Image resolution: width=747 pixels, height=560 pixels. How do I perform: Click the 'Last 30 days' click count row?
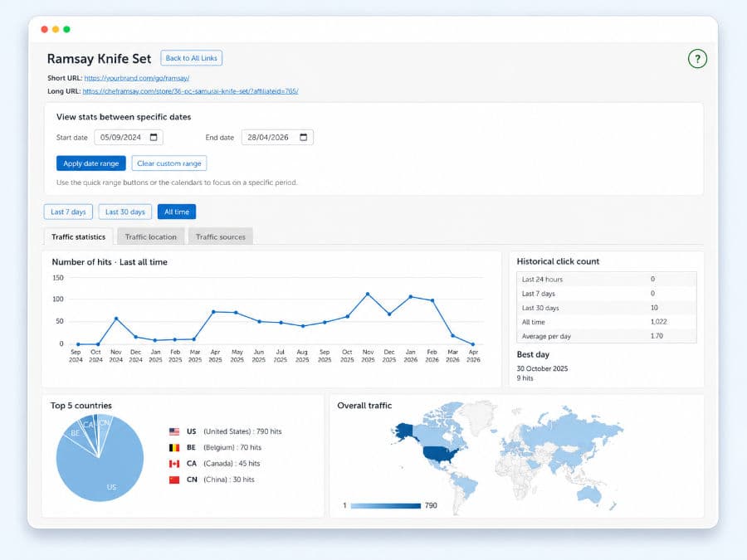pyautogui.click(x=607, y=308)
